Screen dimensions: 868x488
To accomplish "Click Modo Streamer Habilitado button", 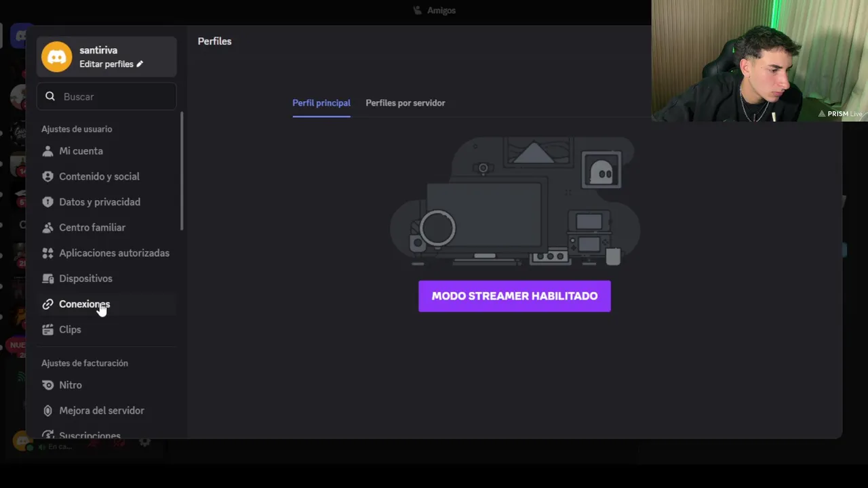I will [x=515, y=296].
